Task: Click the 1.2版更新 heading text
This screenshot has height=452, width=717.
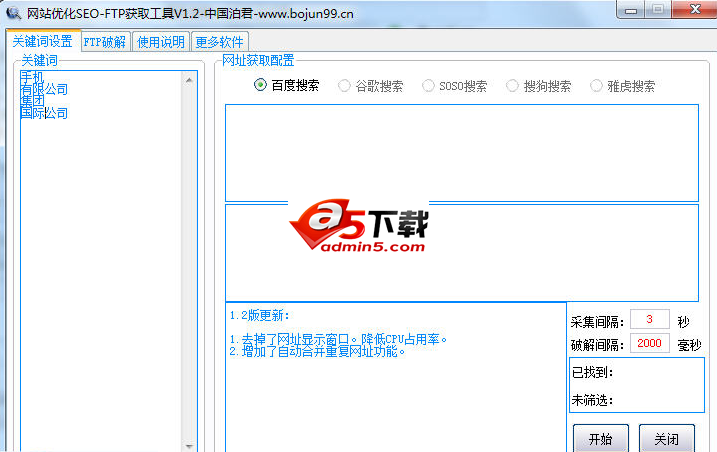Action: pos(259,315)
